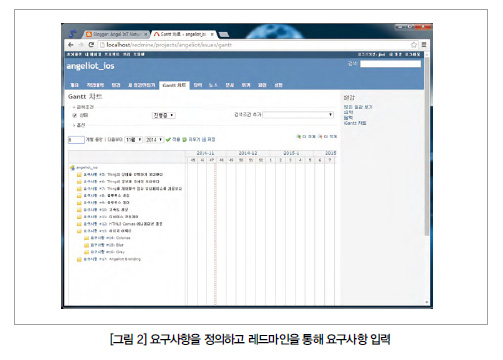The image size is (503, 360).
Task: Click the angeliot_ios project icon in tree
Action: point(72,168)
